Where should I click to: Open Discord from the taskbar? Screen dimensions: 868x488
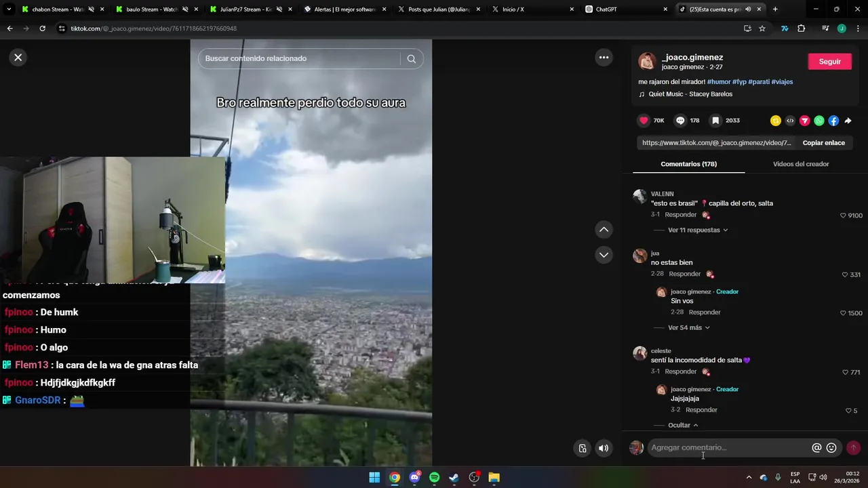(x=414, y=478)
